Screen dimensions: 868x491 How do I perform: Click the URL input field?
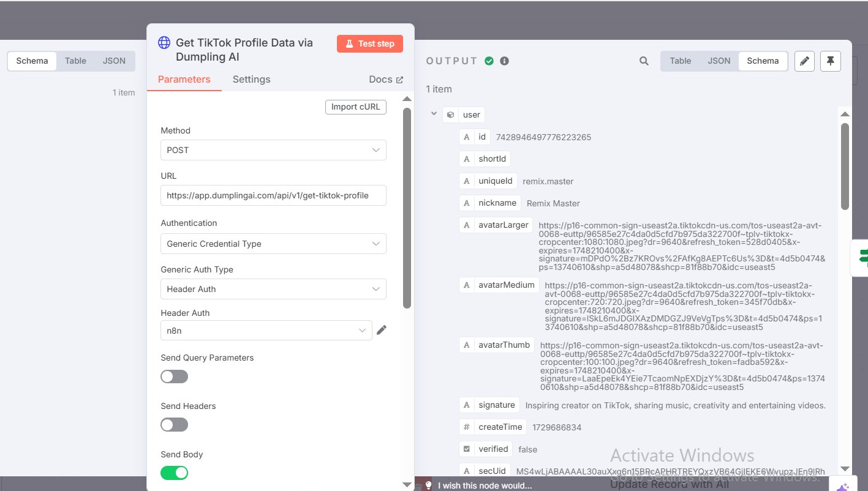pyautogui.click(x=273, y=195)
